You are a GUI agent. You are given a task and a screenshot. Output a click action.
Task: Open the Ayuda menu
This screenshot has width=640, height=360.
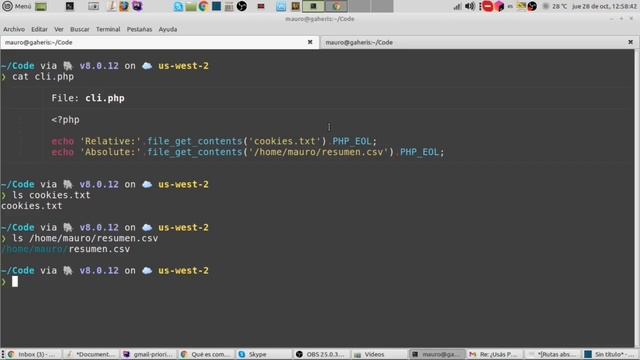point(168,29)
